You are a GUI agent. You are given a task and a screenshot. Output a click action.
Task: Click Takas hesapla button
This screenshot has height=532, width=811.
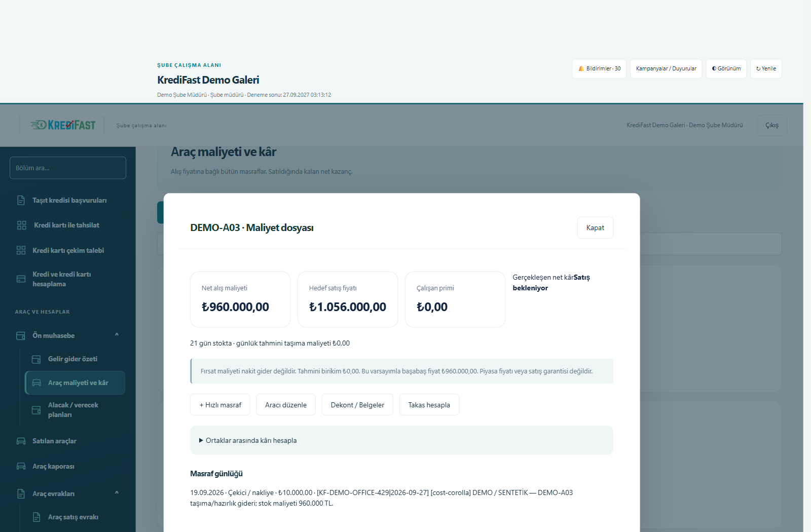tap(429, 405)
